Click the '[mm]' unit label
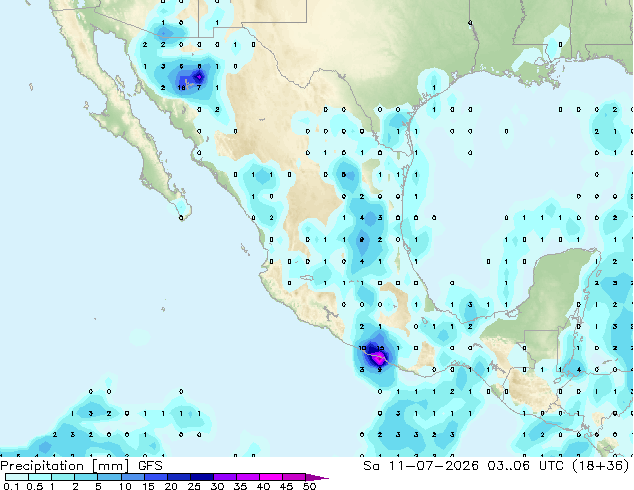Viewport: 634px width, 490px height. coord(110,466)
